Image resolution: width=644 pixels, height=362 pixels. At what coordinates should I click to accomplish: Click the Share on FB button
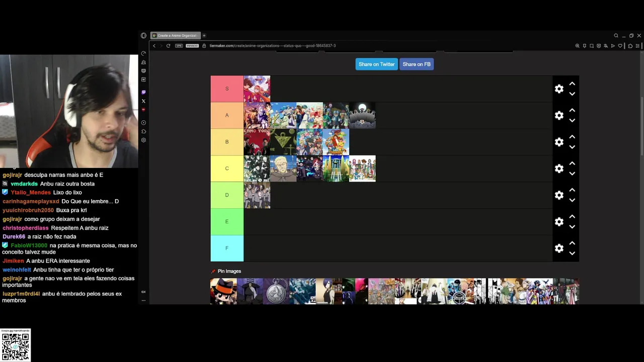click(x=417, y=64)
